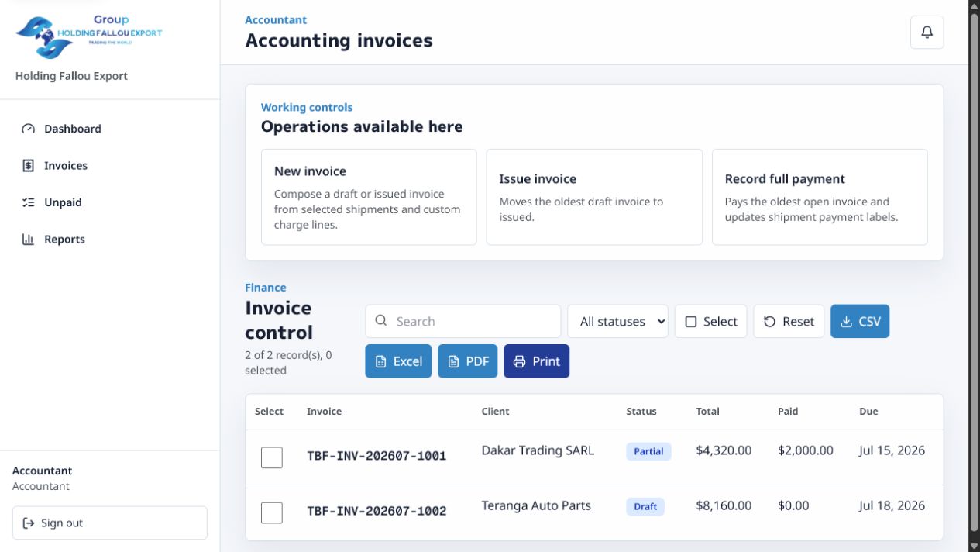Click the Holding Fallou Export logo
This screenshot has height=552, width=980.
[x=89, y=36]
